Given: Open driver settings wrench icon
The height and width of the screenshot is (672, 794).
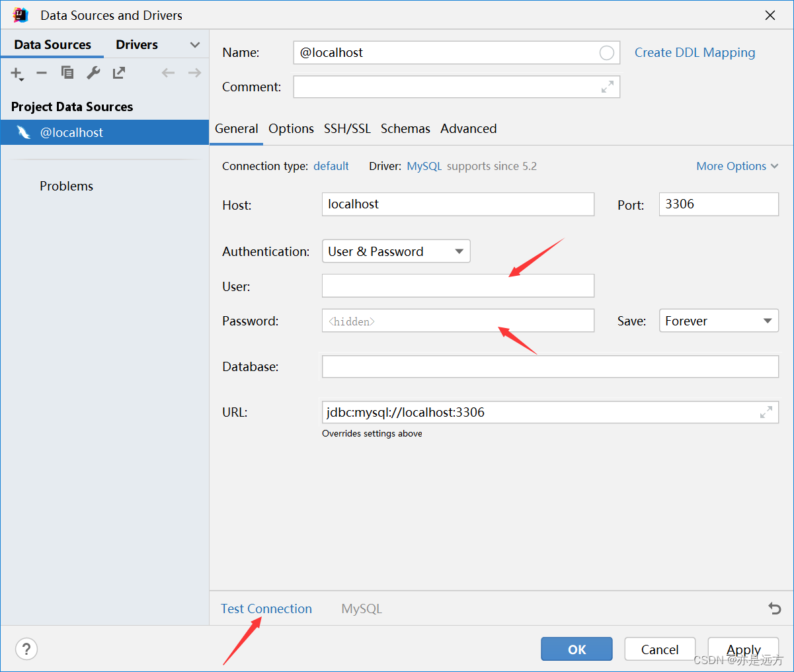Looking at the screenshot, I should [93, 73].
